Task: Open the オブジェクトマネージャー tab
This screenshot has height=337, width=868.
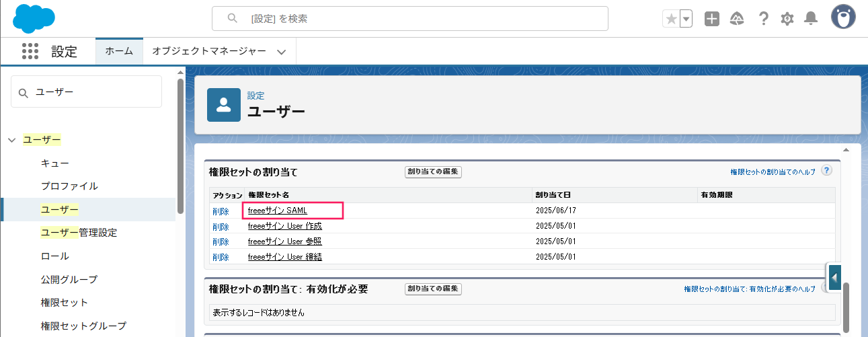Action: pos(209,51)
